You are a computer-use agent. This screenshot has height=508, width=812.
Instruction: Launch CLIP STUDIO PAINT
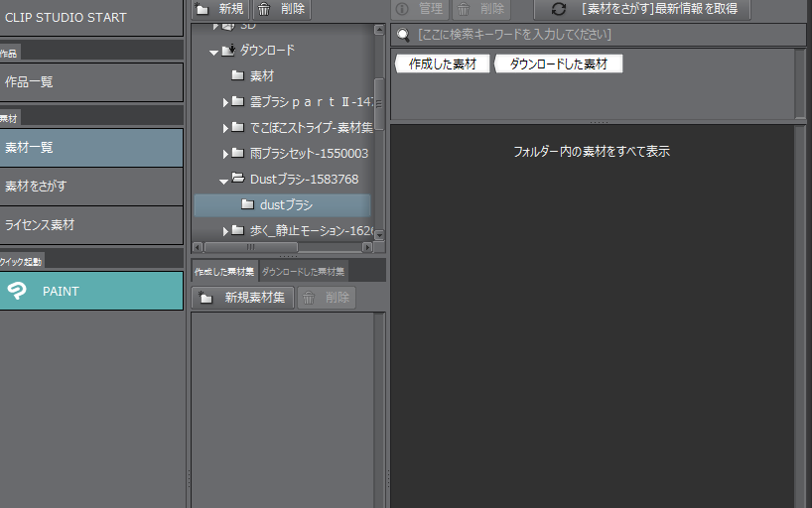tap(91, 291)
